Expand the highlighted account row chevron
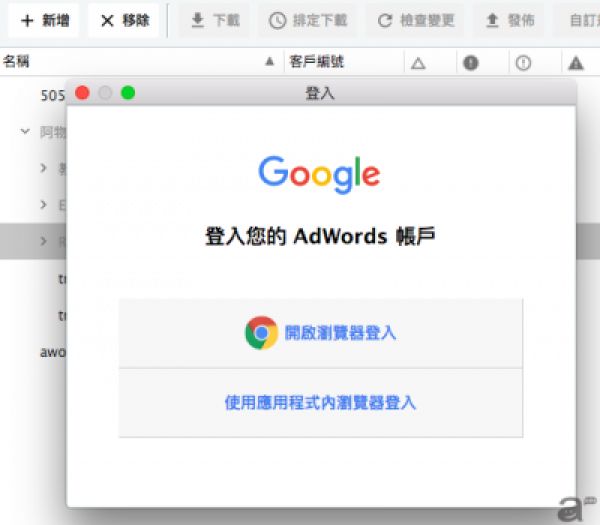Image resolution: width=600 pixels, height=525 pixels. tap(43, 241)
